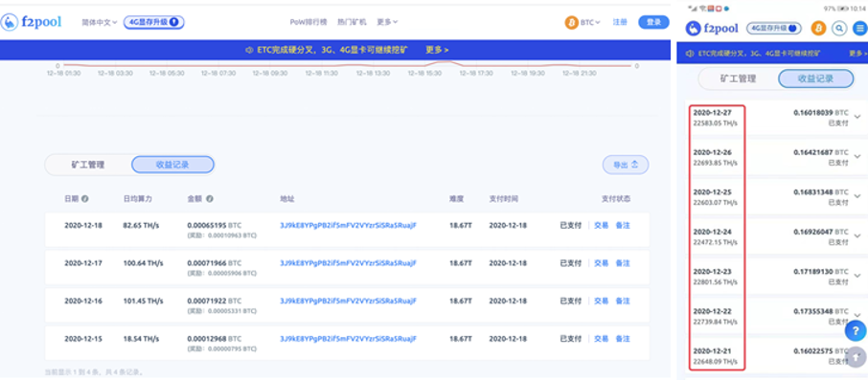Image resolution: width=868 pixels, height=380 pixels.
Task: Click the 导出 export button
Action: [626, 165]
